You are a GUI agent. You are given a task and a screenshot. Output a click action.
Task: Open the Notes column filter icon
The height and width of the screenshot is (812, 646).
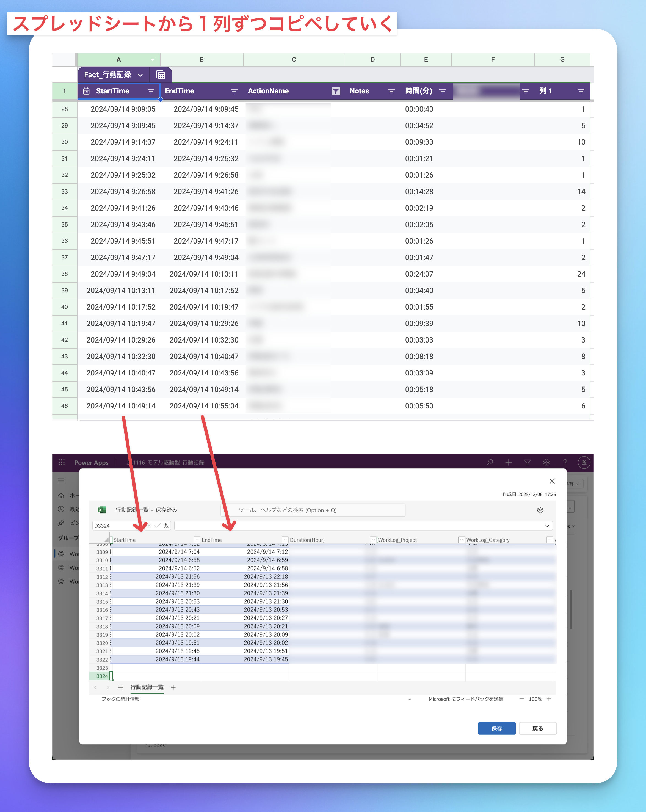click(x=391, y=91)
